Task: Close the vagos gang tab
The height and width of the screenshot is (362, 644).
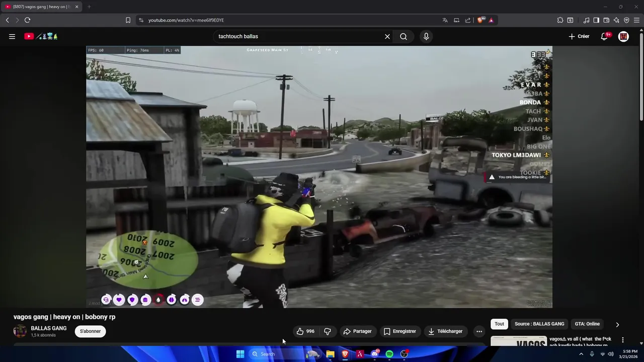Action: pyautogui.click(x=76, y=7)
